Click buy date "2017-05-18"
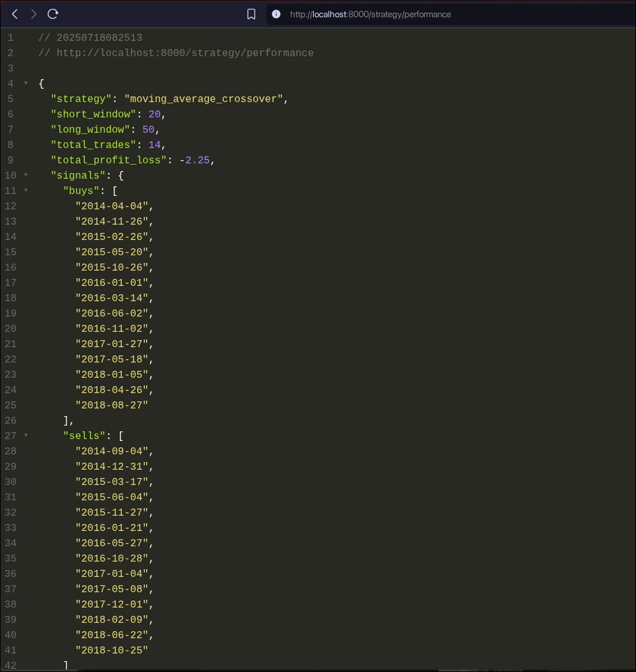The image size is (636, 672). [x=112, y=359]
